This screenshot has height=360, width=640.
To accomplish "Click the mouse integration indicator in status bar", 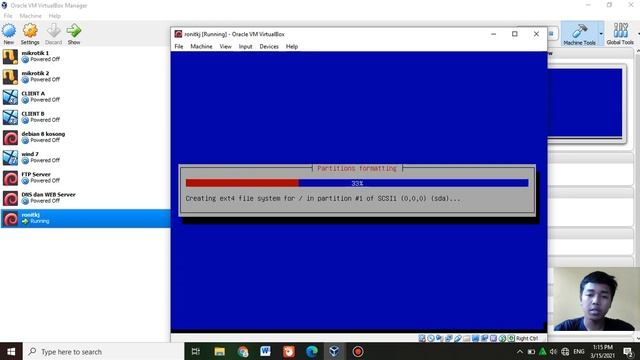I will 502,338.
